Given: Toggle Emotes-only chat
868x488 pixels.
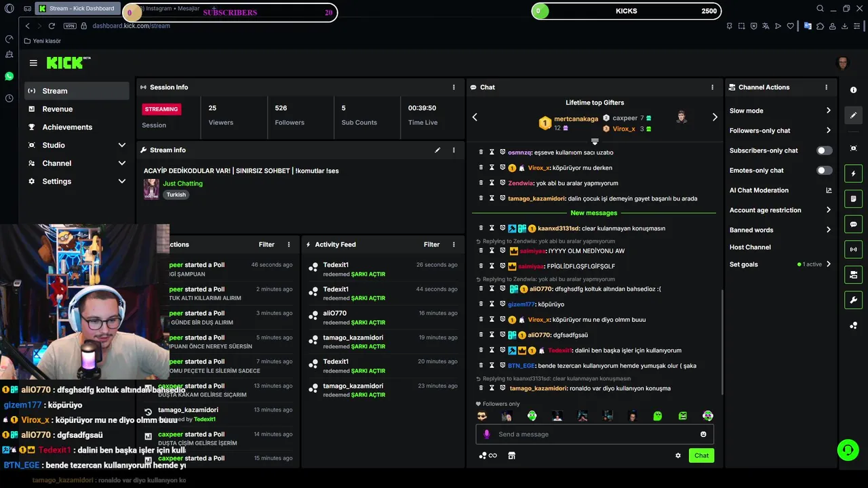Looking at the screenshot, I should coord(825,170).
